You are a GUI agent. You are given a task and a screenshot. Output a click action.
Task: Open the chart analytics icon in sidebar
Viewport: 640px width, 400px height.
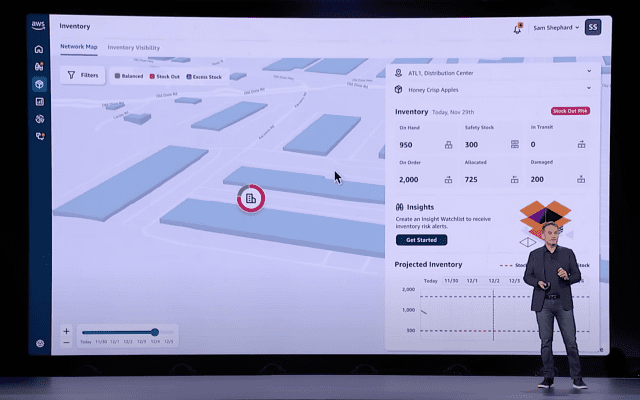[x=39, y=101]
